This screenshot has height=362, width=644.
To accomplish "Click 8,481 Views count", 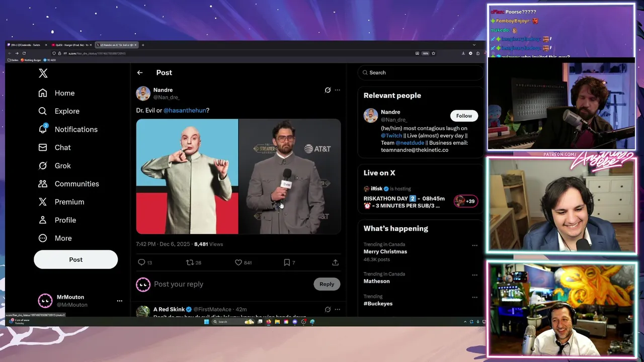I will pyautogui.click(x=208, y=244).
